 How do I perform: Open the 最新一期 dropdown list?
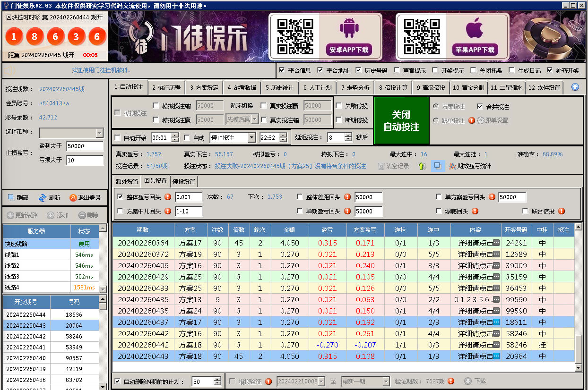[x=386, y=381]
